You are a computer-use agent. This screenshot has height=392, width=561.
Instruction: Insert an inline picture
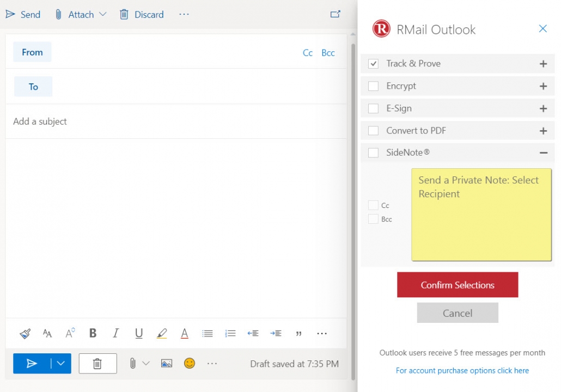[x=166, y=363]
